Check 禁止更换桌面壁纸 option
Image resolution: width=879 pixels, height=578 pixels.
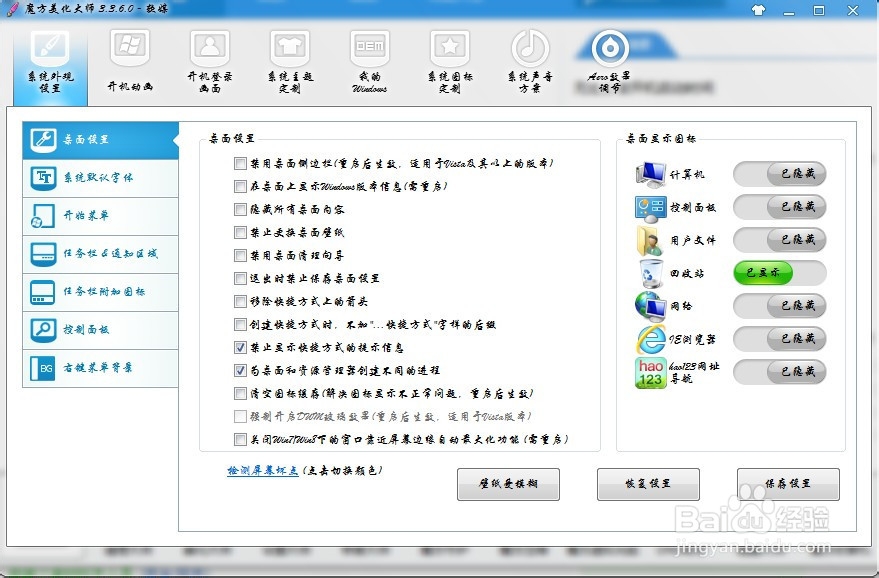239,232
